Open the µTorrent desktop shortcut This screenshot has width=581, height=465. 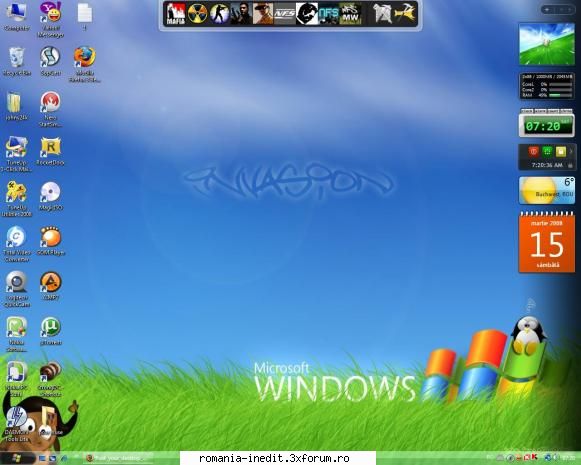coord(50,331)
